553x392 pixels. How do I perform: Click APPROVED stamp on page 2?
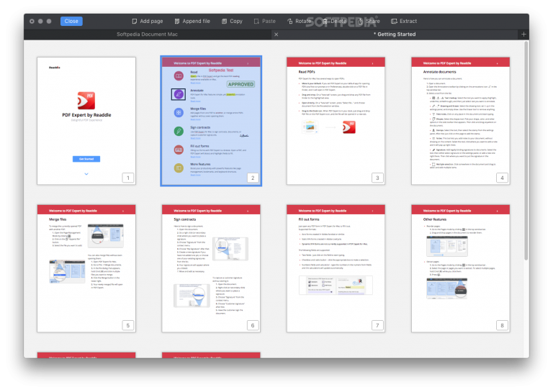[x=240, y=84]
